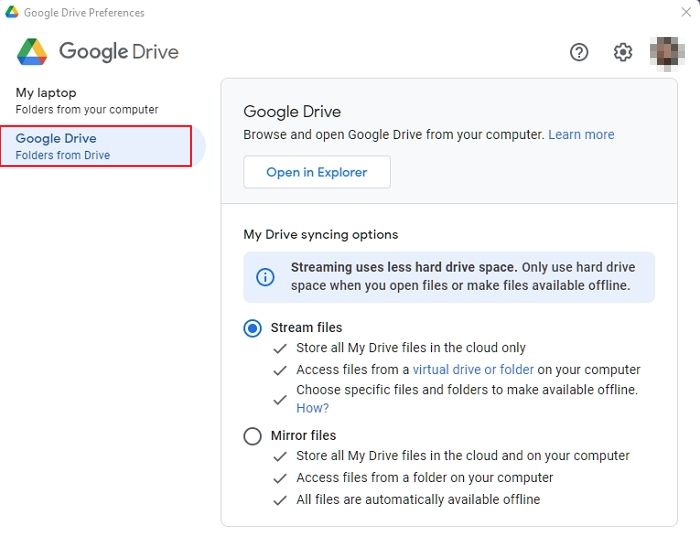Click the 'Google Drive Preferences' title text
700x547 pixels.
[x=84, y=13]
